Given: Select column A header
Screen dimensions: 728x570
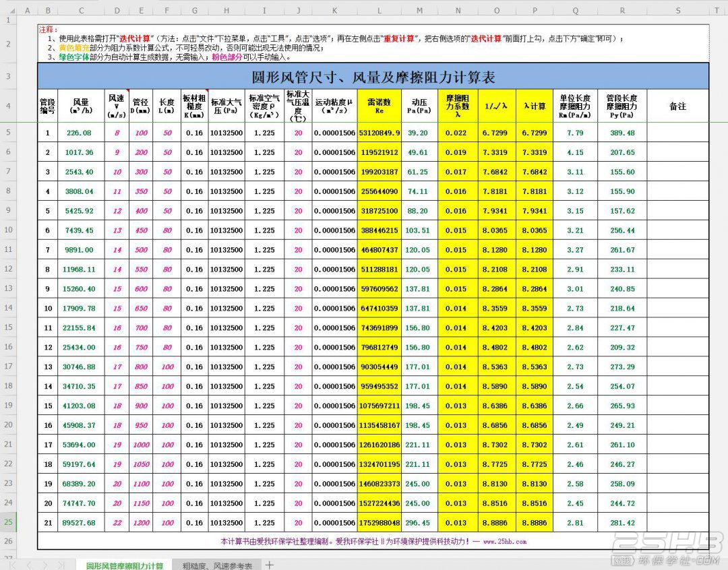Looking at the screenshot, I should [x=27, y=10].
